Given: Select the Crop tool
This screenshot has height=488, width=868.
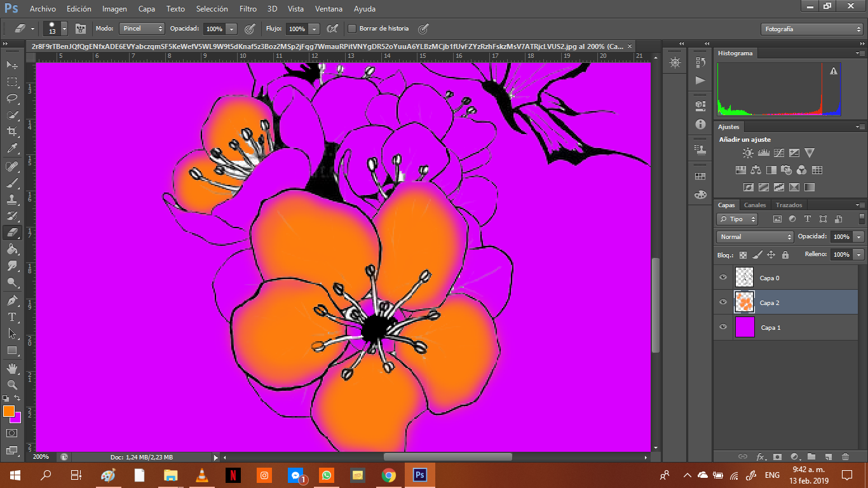Looking at the screenshot, I should (x=12, y=132).
